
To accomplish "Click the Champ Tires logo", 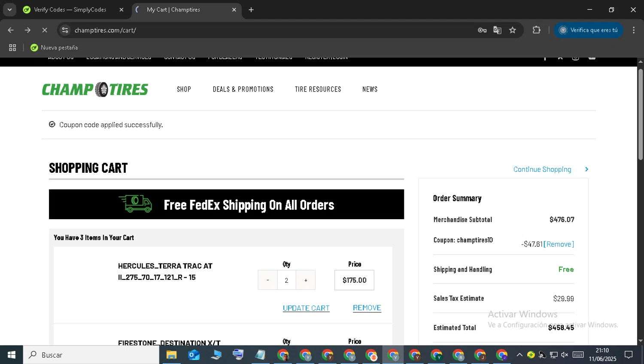I will click(95, 89).
